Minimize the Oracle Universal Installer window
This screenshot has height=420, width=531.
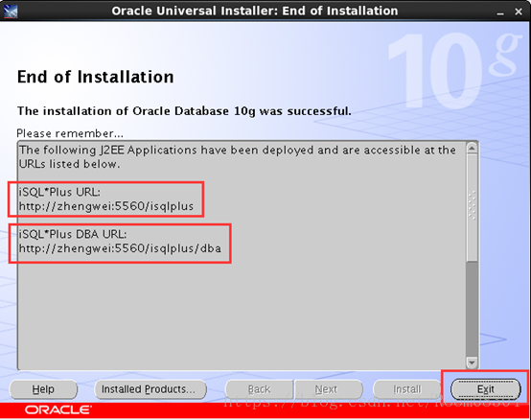pos(500,12)
